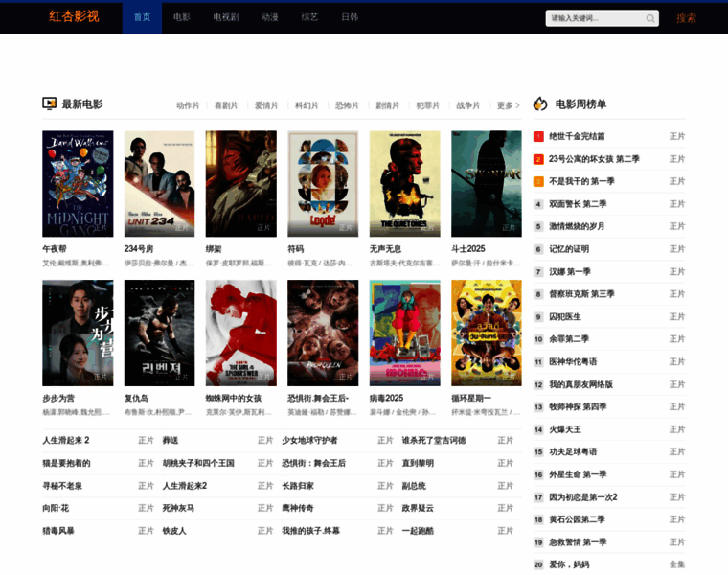Viewport: 728px width, 575px height.
Task: Click the 红杏影视 site logo
Action: (74, 16)
